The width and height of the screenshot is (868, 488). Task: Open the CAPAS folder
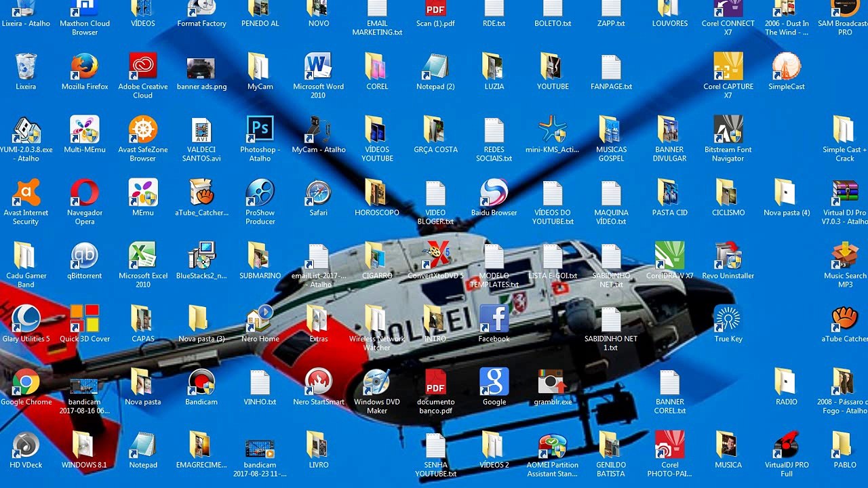[x=143, y=319]
